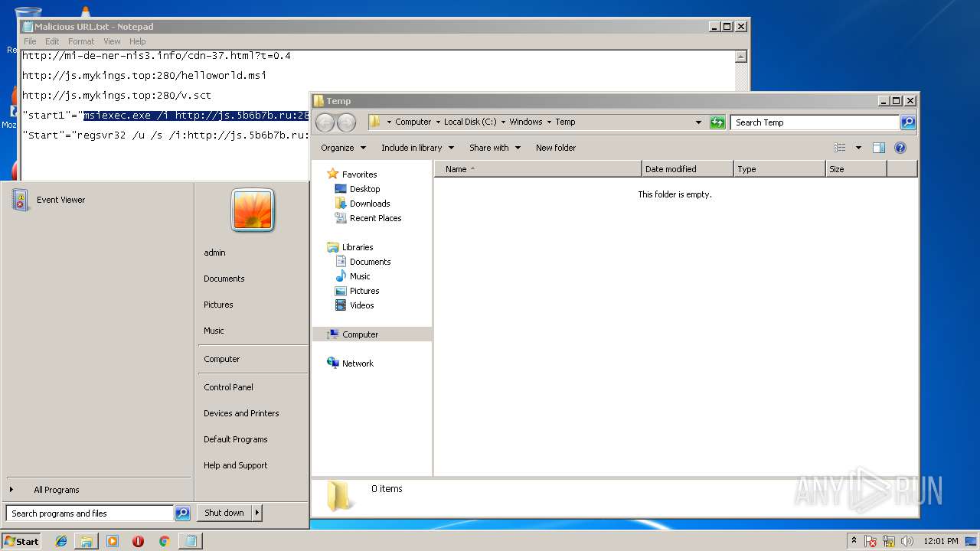This screenshot has height=551, width=980.
Task: Open Google Chrome taskbar icon
Action: click(x=164, y=541)
